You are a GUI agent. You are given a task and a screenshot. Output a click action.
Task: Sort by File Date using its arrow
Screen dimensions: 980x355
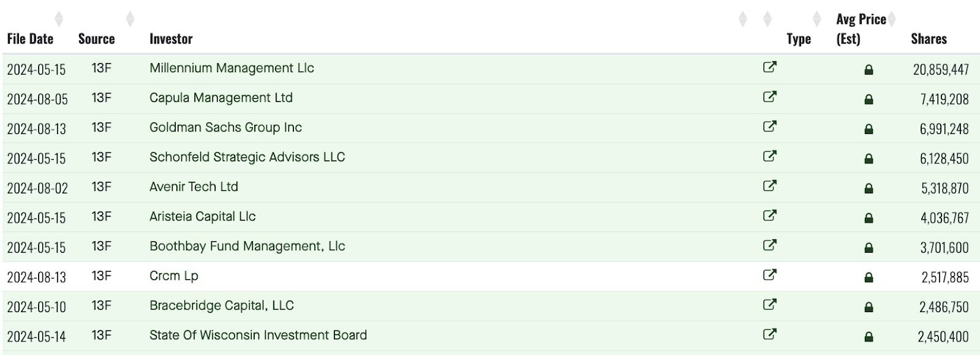(x=59, y=20)
